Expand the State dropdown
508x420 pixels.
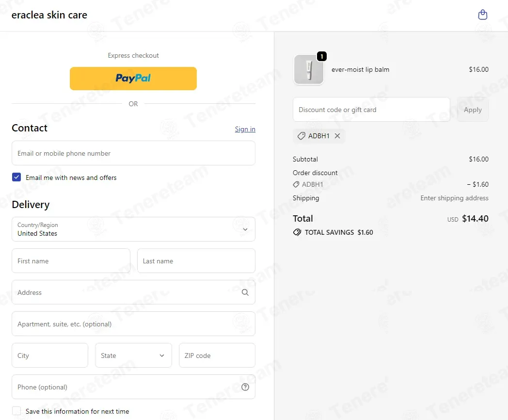(x=133, y=355)
